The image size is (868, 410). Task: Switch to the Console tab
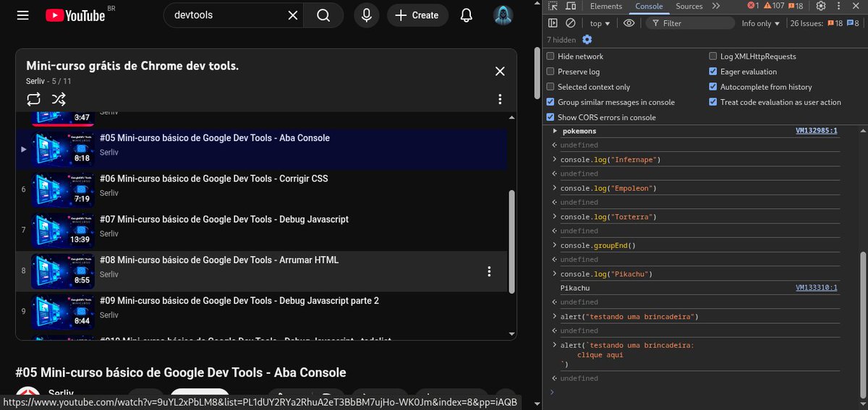click(649, 6)
